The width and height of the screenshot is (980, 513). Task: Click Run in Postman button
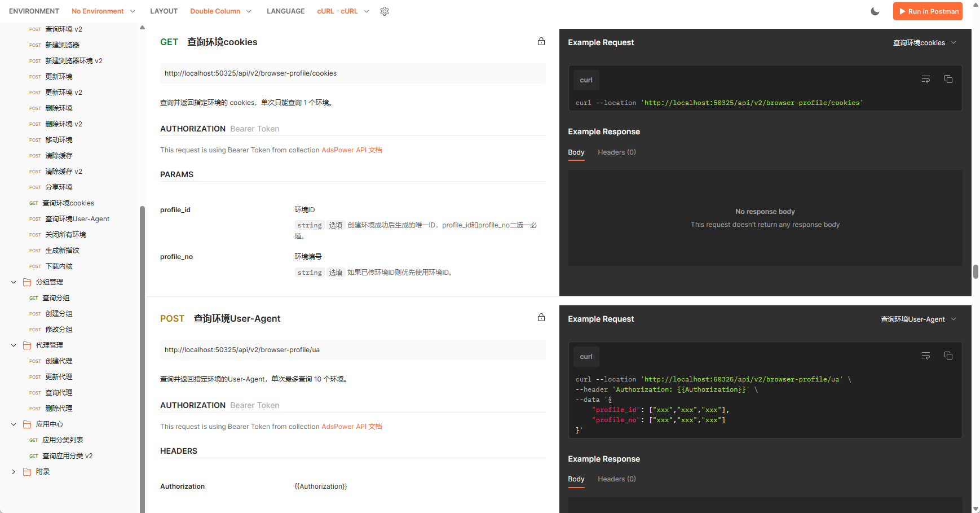click(928, 11)
